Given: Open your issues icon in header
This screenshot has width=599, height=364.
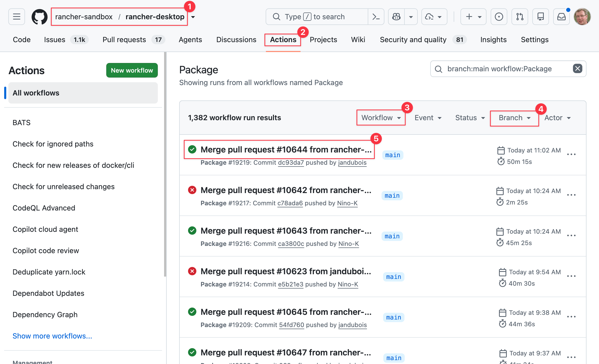Looking at the screenshot, I should (x=499, y=17).
